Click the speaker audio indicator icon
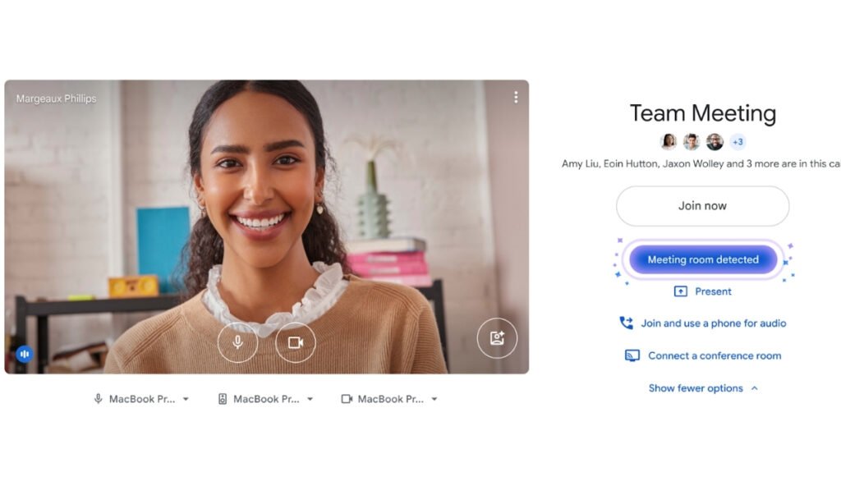Image resolution: width=841 pixels, height=504 pixels. click(24, 353)
